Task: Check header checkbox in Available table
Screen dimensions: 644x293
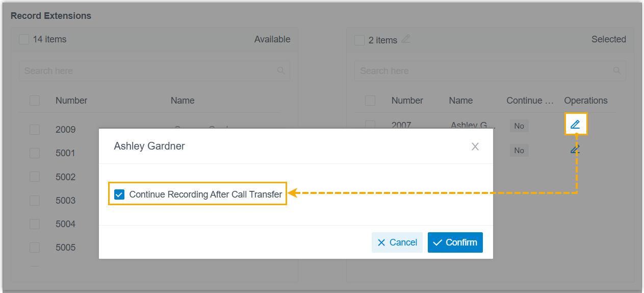Action: point(35,101)
